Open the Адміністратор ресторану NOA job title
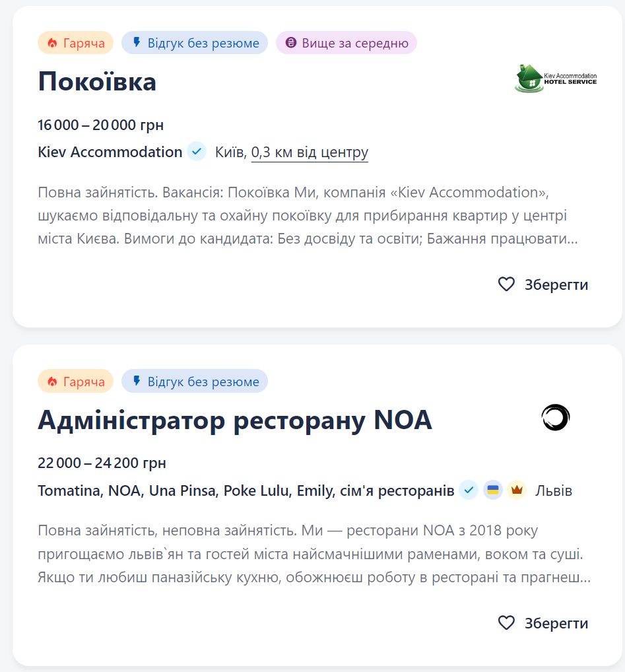625x672 pixels. tap(234, 419)
